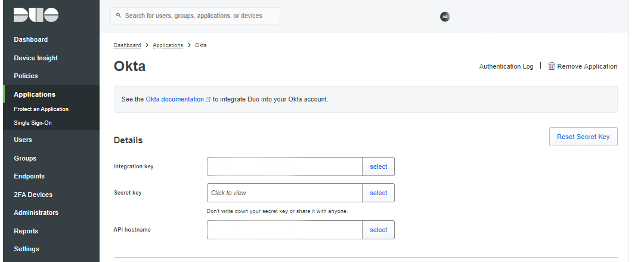Click the Remove Application trash icon
The width and height of the screenshot is (644, 262).
tap(552, 66)
